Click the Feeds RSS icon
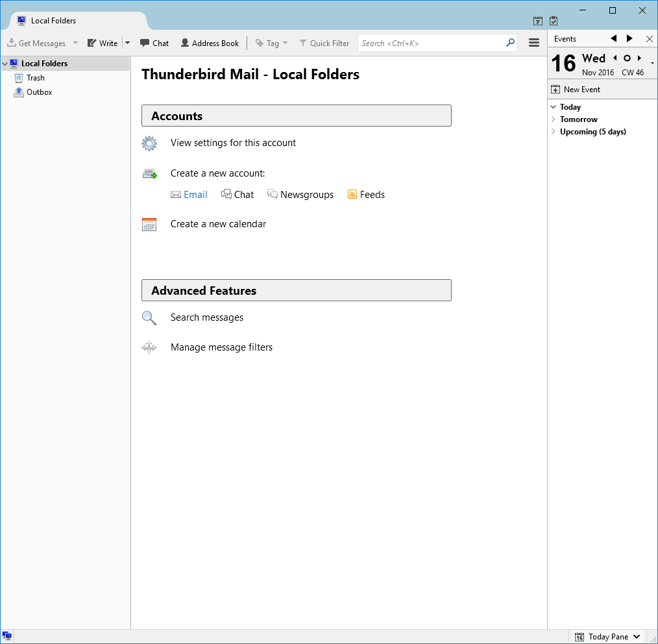This screenshot has height=644, width=658. (352, 194)
